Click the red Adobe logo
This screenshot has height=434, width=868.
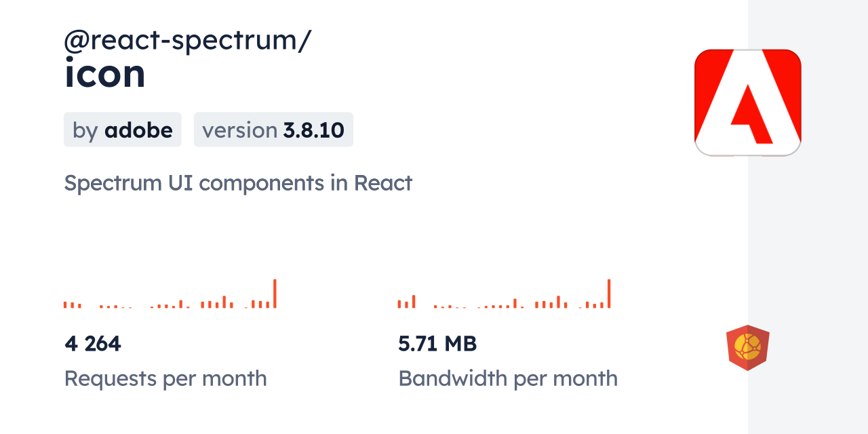pos(747,102)
